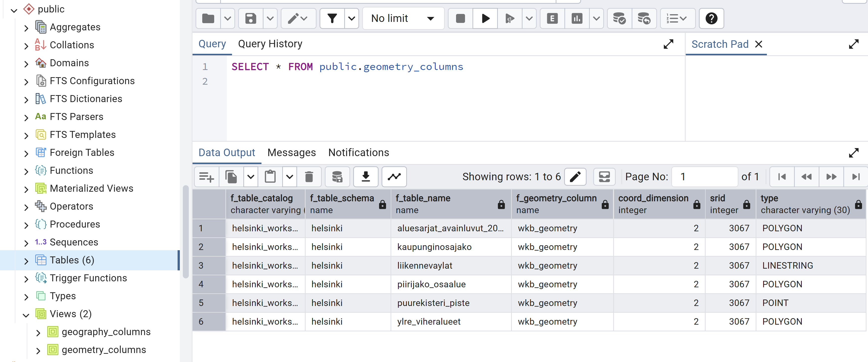Screen dimensions: 868x362
Task: Collapse the Views (2) node
Action: tap(26, 314)
